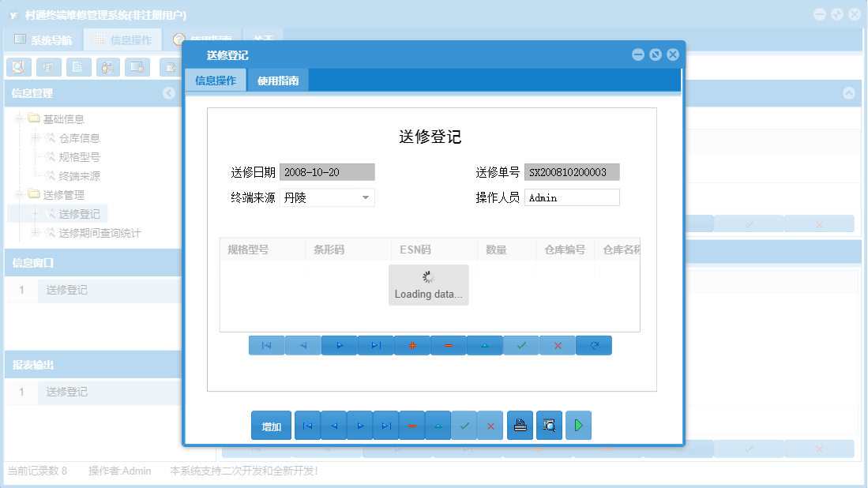Refresh the grid with the circular arrow icon
868x488 pixels.
click(593, 345)
